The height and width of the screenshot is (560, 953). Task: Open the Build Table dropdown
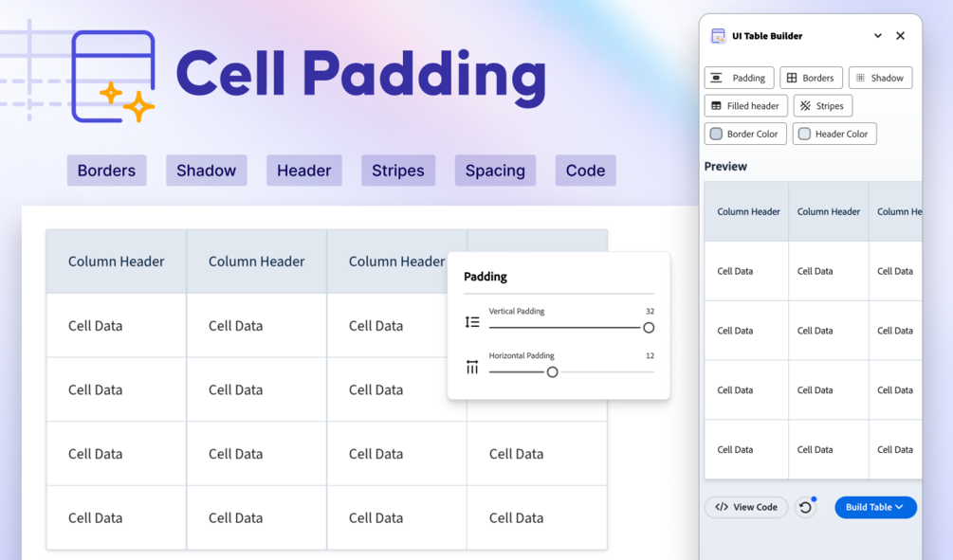coord(875,507)
